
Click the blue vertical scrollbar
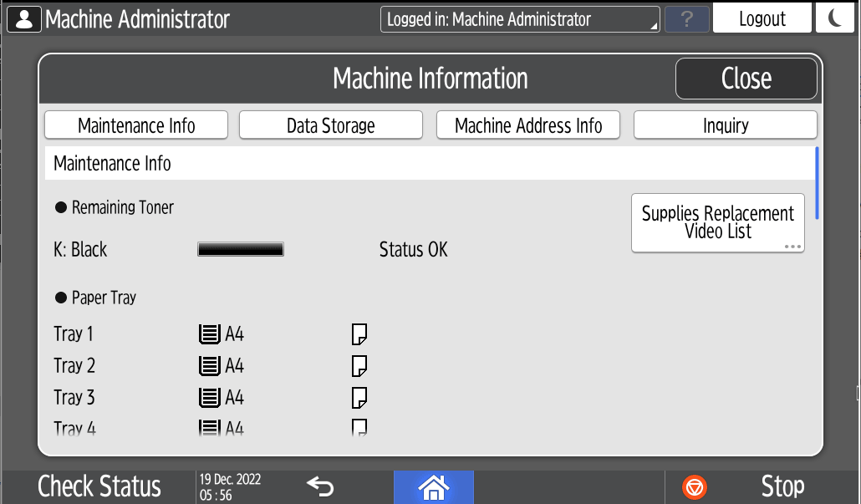click(x=817, y=184)
